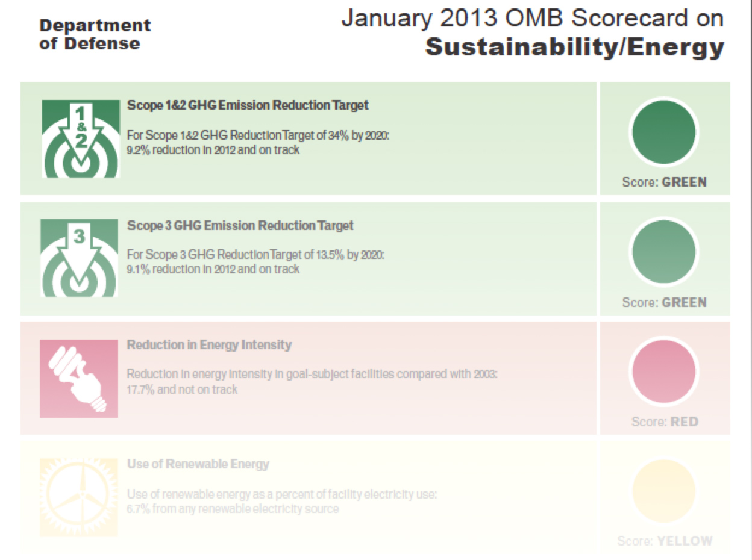Click the 6.7% renewable electricity source text
The height and width of the screenshot is (560, 752).
click(233, 509)
